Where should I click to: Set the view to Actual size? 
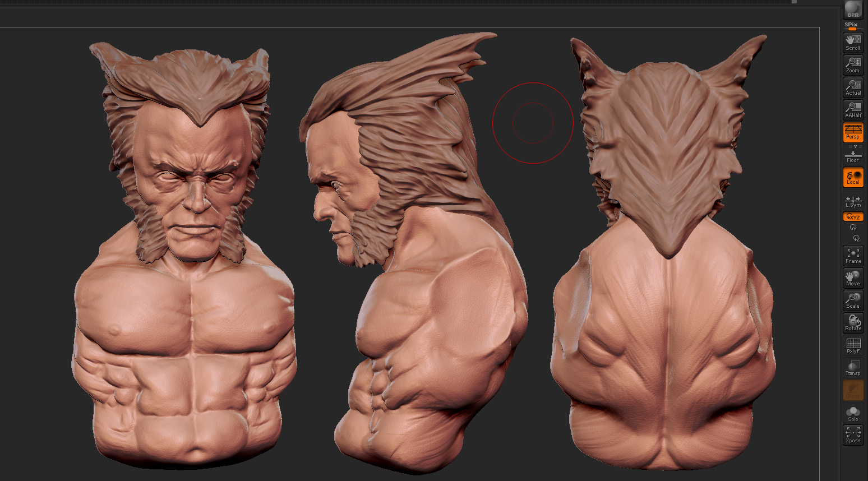[853, 87]
